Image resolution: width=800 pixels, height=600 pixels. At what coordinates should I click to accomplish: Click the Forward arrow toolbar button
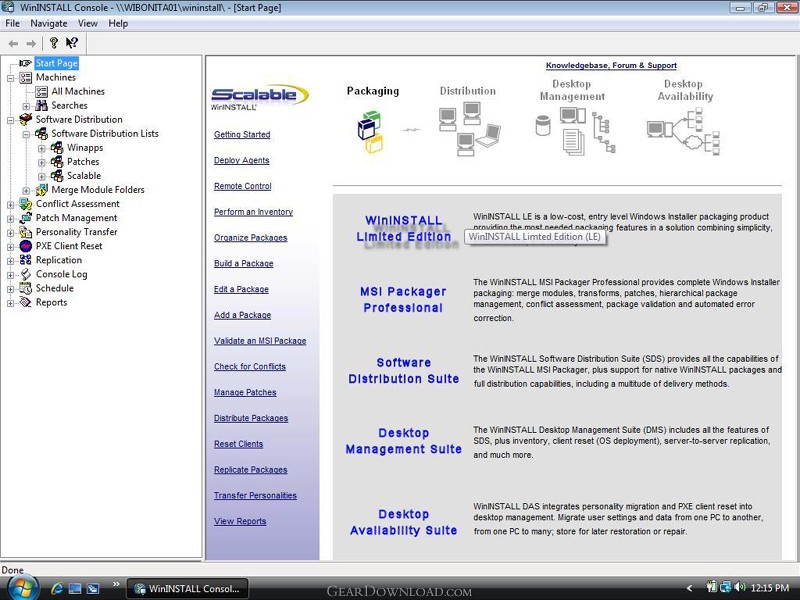click(31, 43)
